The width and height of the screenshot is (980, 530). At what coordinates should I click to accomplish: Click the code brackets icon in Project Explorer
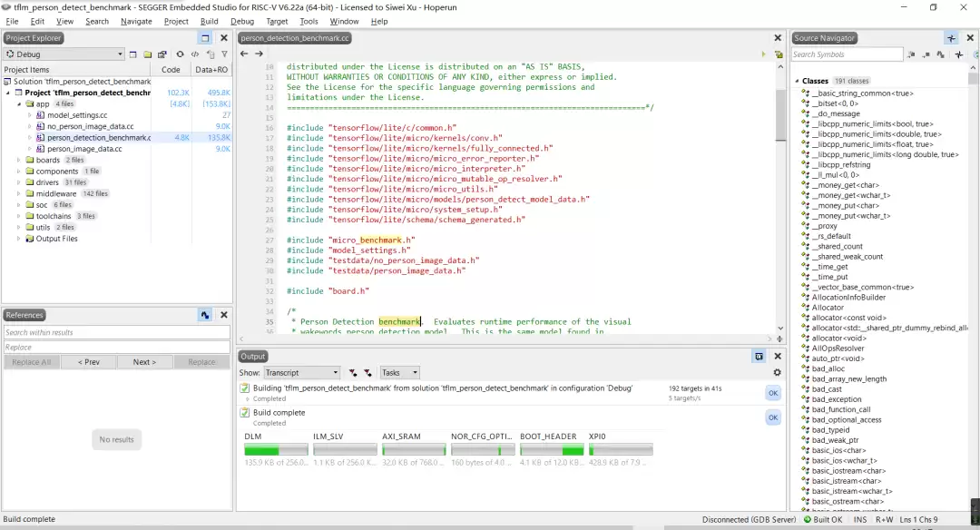tap(195, 54)
